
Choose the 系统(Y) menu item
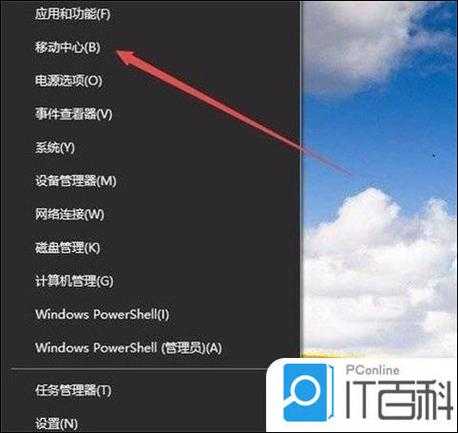(x=55, y=147)
